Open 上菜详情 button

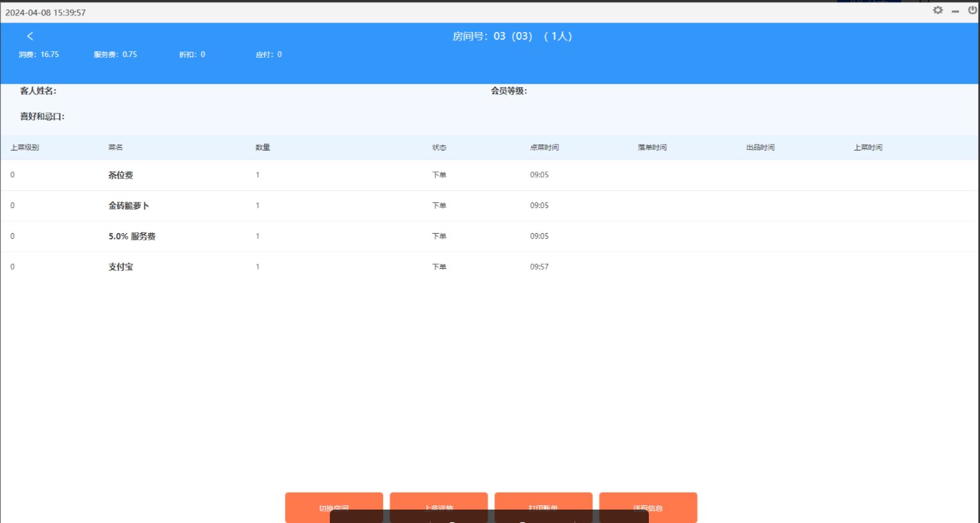coord(438,501)
